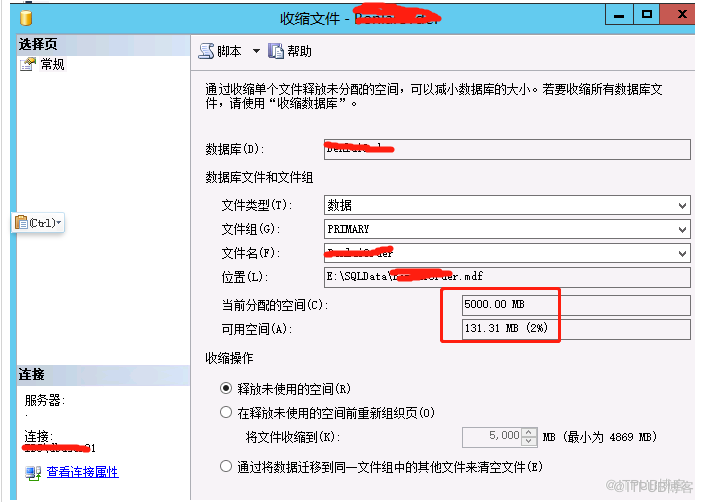Click the script scroll icon

[x=206, y=51]
